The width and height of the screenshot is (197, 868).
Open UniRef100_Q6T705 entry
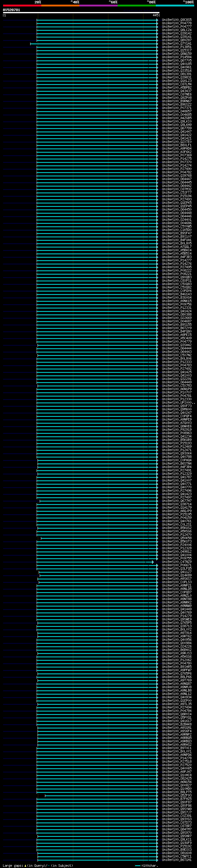177,60
